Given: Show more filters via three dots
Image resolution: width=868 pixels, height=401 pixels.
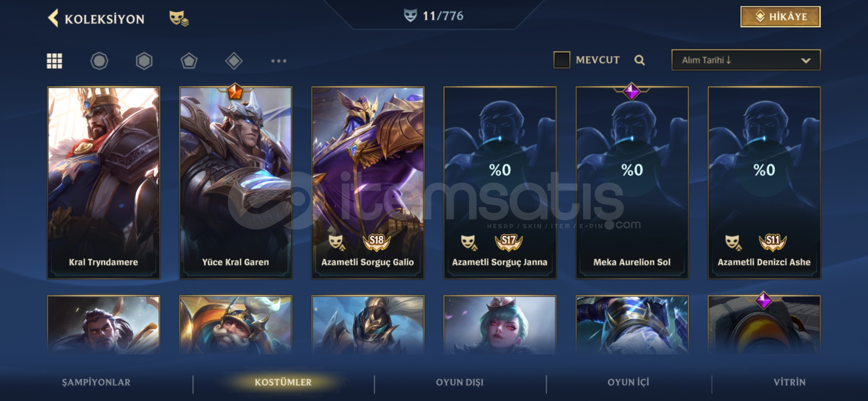Looking at the screenshot, I should click(279, 61).
